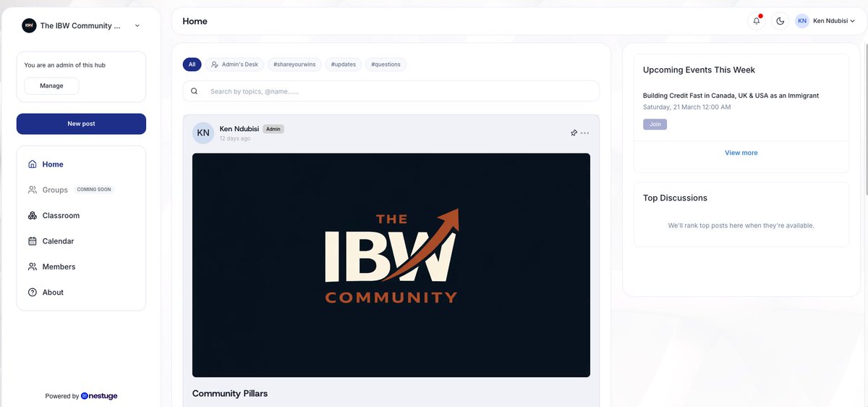Click the Groups people icon

[33, 190]
